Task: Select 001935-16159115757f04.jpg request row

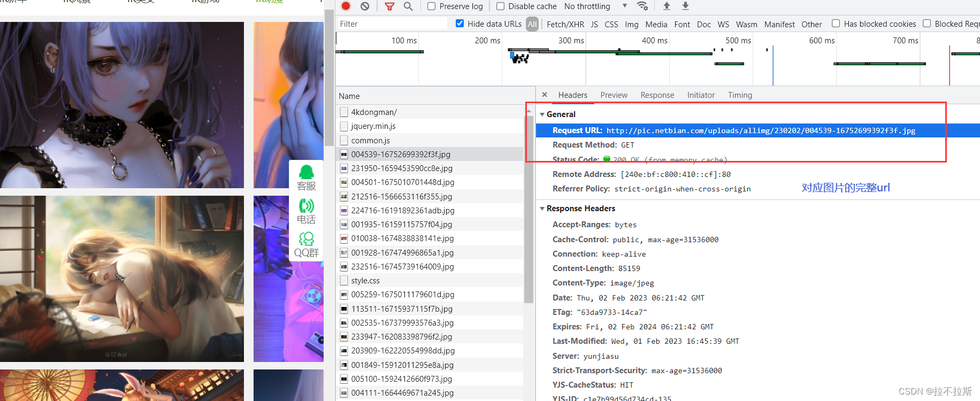Action: point(430,224)
